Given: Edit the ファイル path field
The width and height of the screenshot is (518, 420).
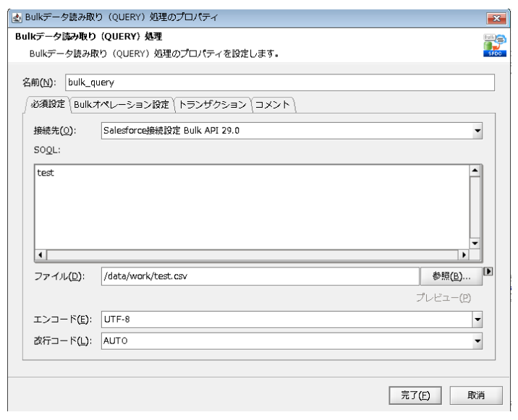Looking at the screenshot, I should pyautogui.click(x=260, y=276).
